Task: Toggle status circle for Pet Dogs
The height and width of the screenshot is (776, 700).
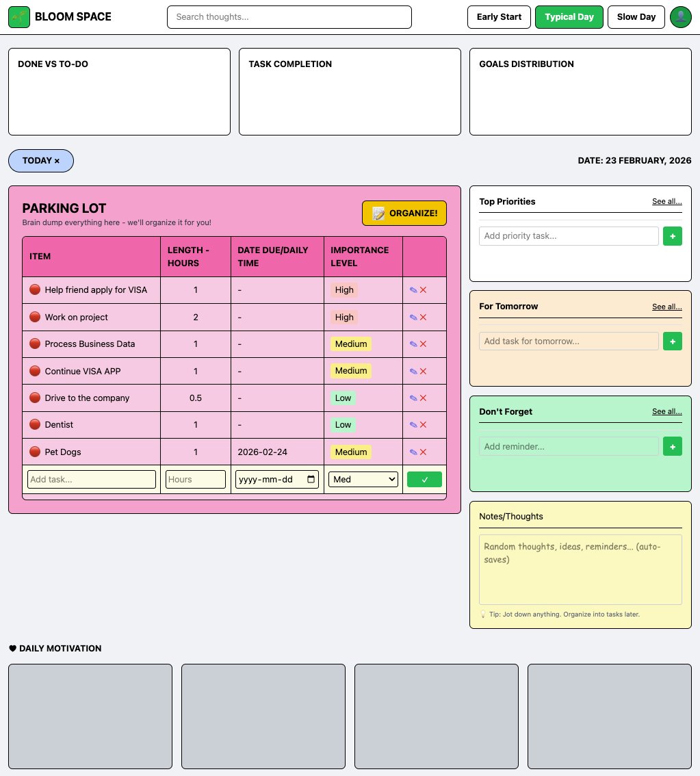Action: pyautogui.click(x=35, y=452)
